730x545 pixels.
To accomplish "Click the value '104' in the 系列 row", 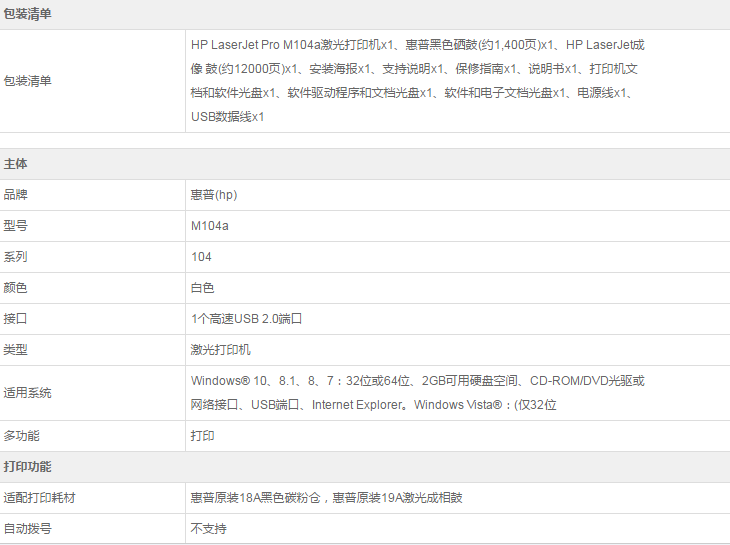I will coord(201,256).
